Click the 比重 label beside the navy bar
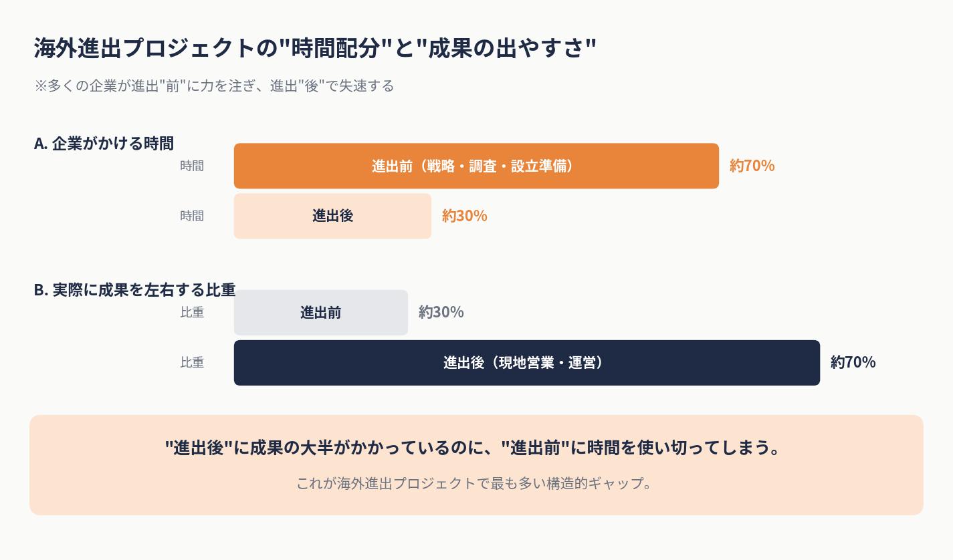Image resolution: width=953 pixels, height=560 pixels. point(192,362)
